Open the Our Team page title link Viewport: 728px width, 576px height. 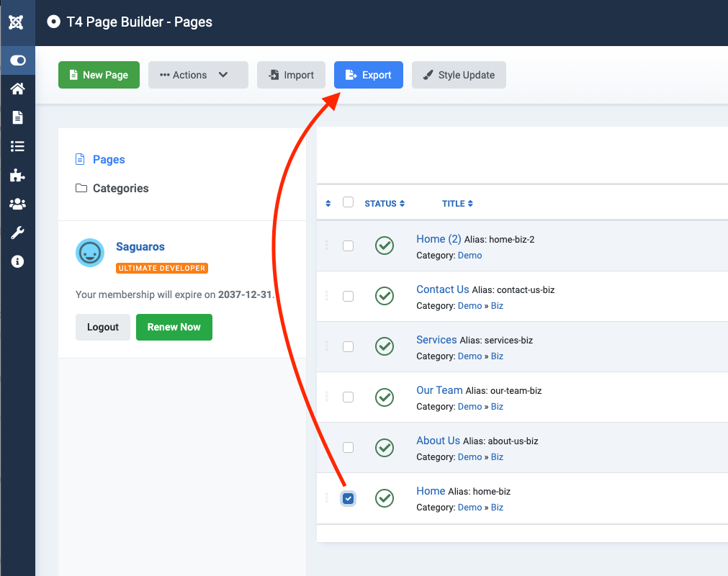[439, 390]
